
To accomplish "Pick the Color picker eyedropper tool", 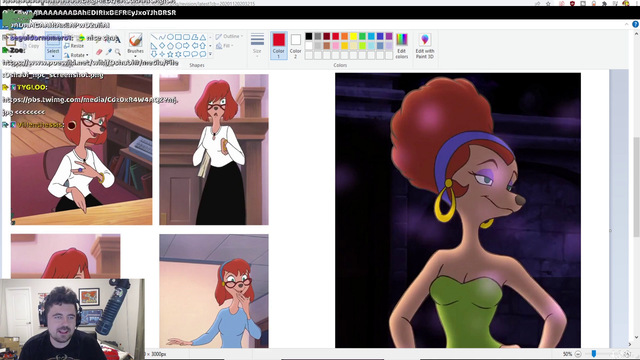I will 109,52.
